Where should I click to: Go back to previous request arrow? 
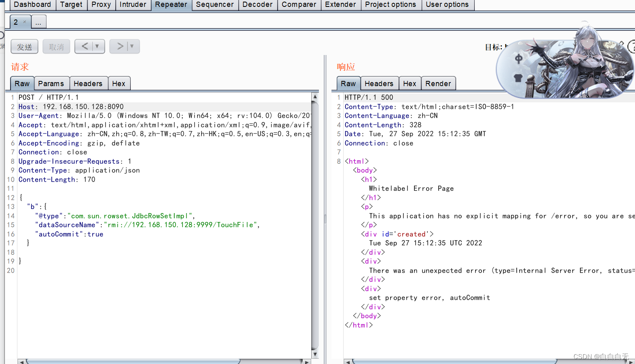point(85,47)
